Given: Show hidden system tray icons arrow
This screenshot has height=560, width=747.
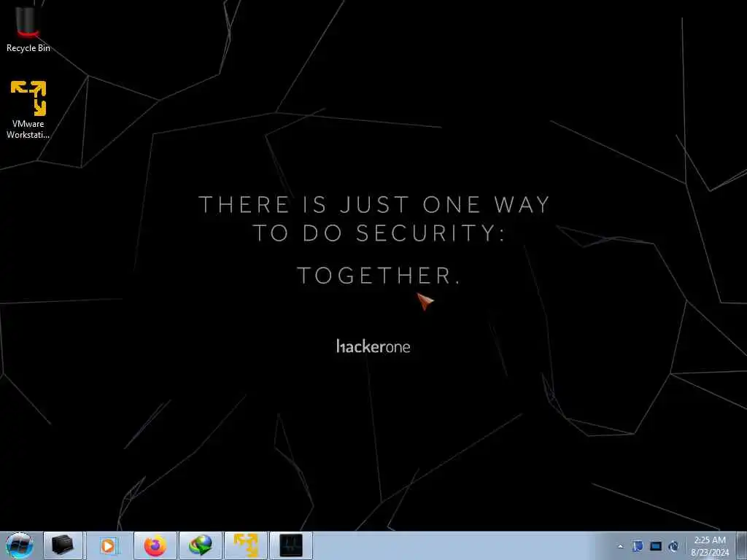Looking at the screenshot, I should (620, 546).
